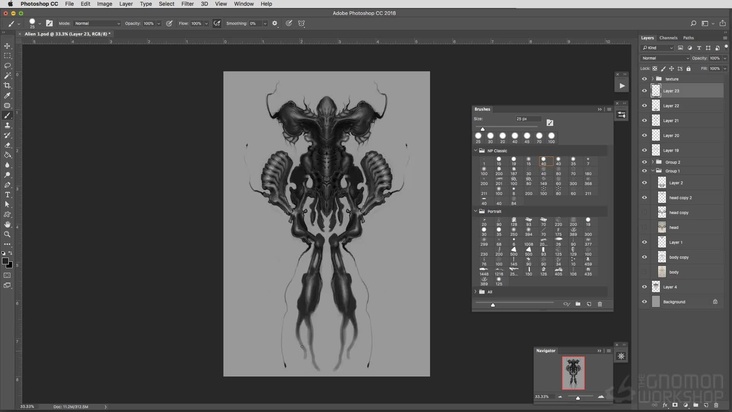Expand the texture layer group

(x=653, y=79)
